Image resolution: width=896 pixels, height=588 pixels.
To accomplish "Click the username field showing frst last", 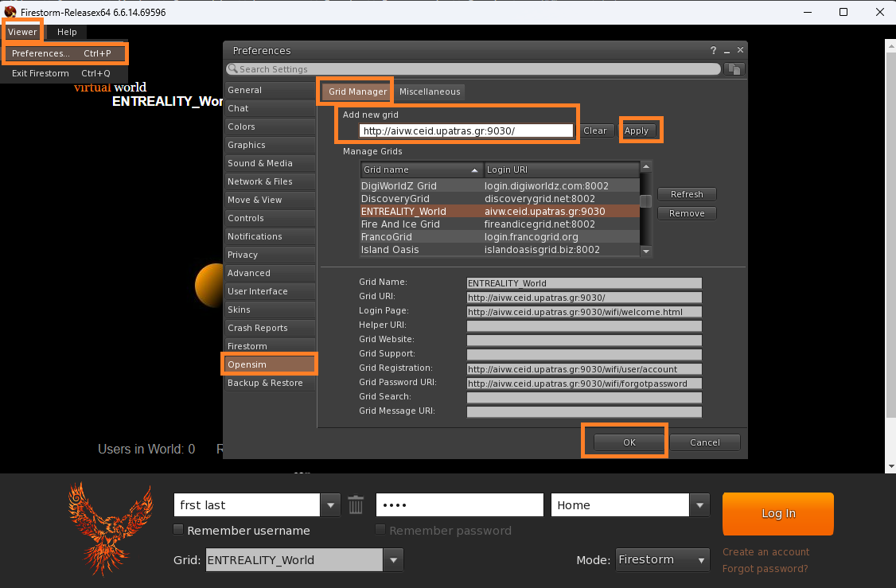I will [x=247, y=505].
